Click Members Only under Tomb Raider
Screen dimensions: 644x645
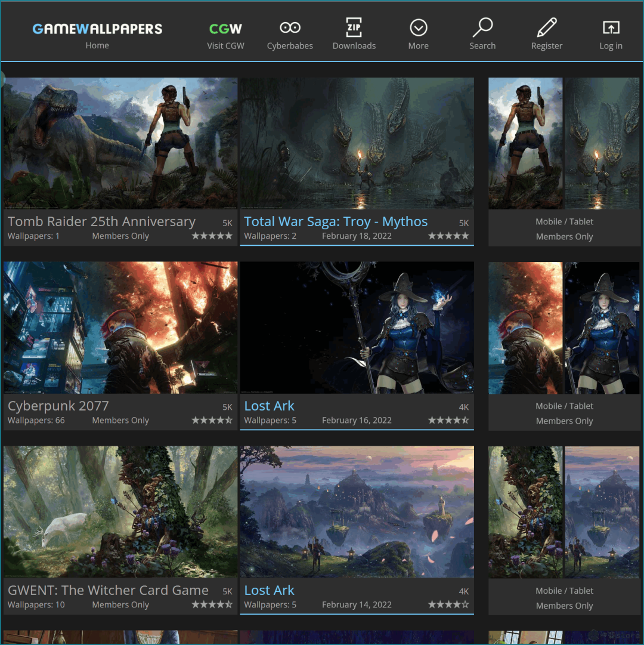[120, 236]
